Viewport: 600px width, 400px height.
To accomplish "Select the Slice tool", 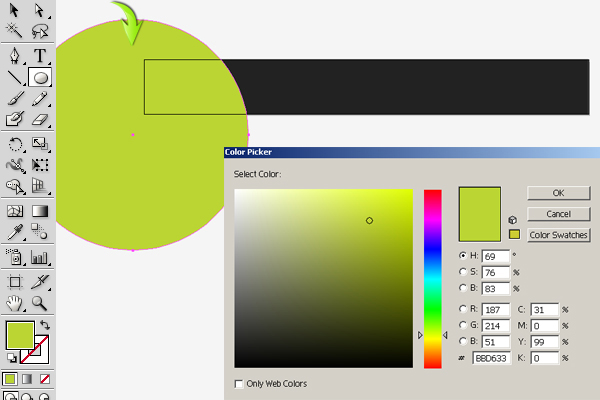I will click(x=40, y=282).
